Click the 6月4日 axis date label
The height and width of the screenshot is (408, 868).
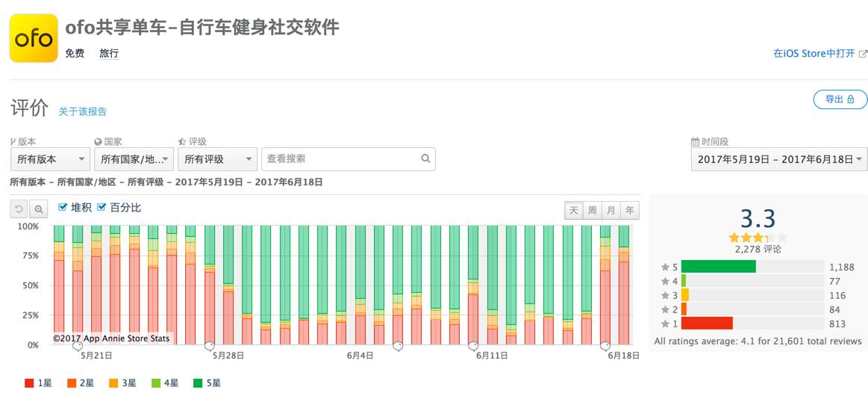click(360, 356)
